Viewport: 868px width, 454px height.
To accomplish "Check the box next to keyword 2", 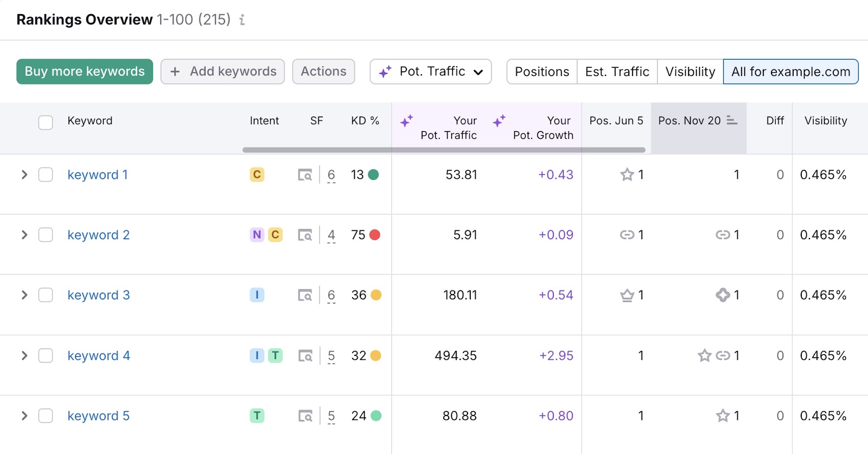I will [46, 235].
